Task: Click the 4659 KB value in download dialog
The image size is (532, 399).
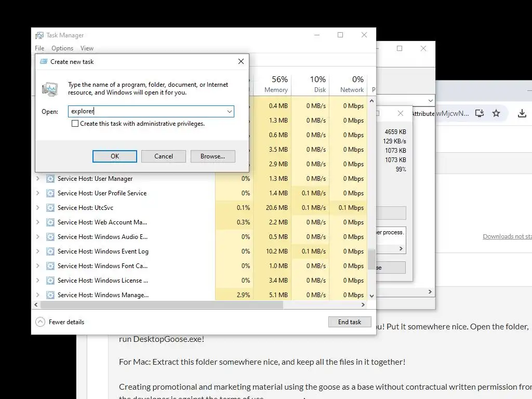Action: [x=395, y=131]
